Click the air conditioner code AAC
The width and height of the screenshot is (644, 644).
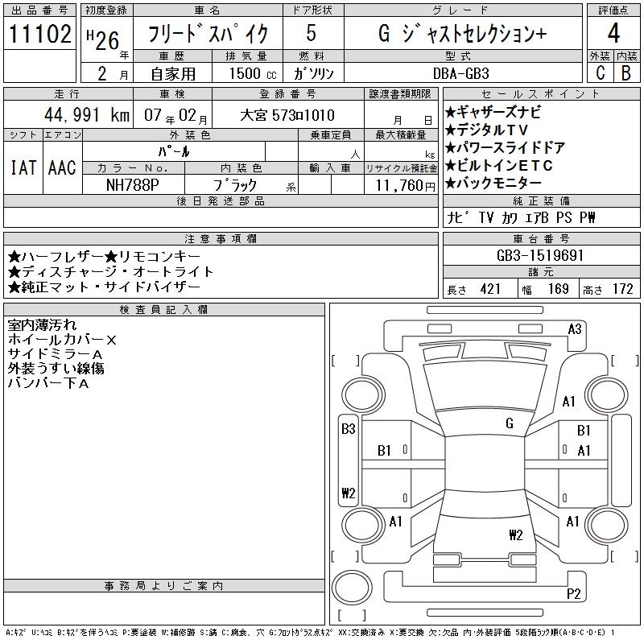[x=63, y=167]
